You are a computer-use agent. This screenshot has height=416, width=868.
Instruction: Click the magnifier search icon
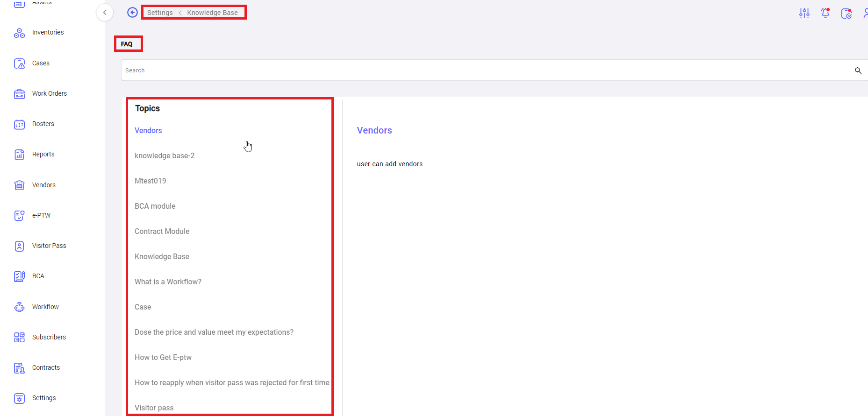pyautogui.click(x=858, y=71)
